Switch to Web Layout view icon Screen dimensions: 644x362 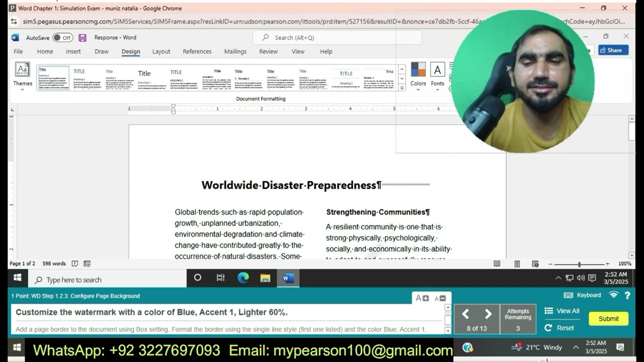pos(535,263)
